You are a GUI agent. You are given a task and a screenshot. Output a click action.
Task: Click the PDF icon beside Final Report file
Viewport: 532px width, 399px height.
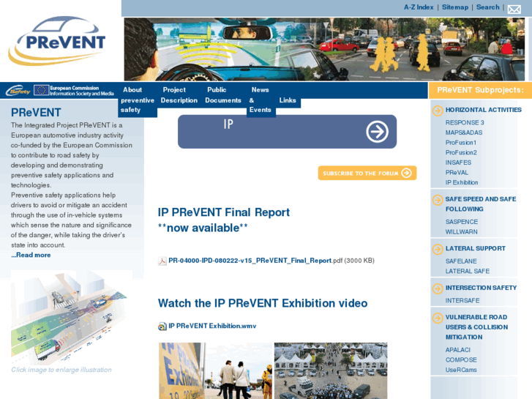tap(162, 261)
